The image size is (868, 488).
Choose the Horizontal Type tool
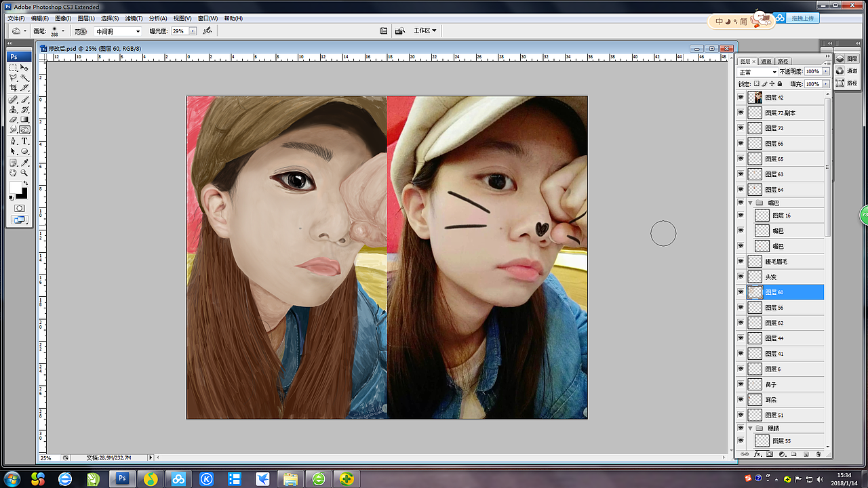[25, 141]
